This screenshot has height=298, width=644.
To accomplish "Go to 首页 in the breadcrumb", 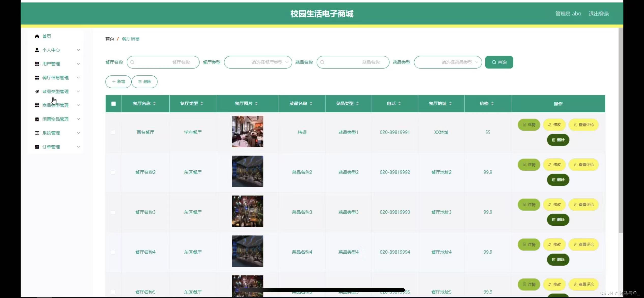I will [110, 39].
